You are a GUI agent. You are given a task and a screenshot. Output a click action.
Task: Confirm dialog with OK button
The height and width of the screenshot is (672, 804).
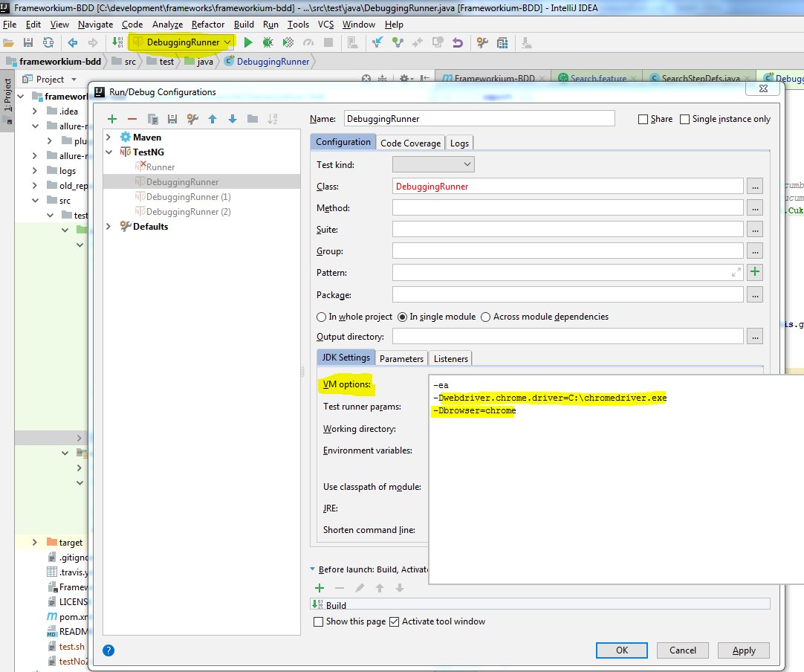pyautogui.click(x=621, y=650)
